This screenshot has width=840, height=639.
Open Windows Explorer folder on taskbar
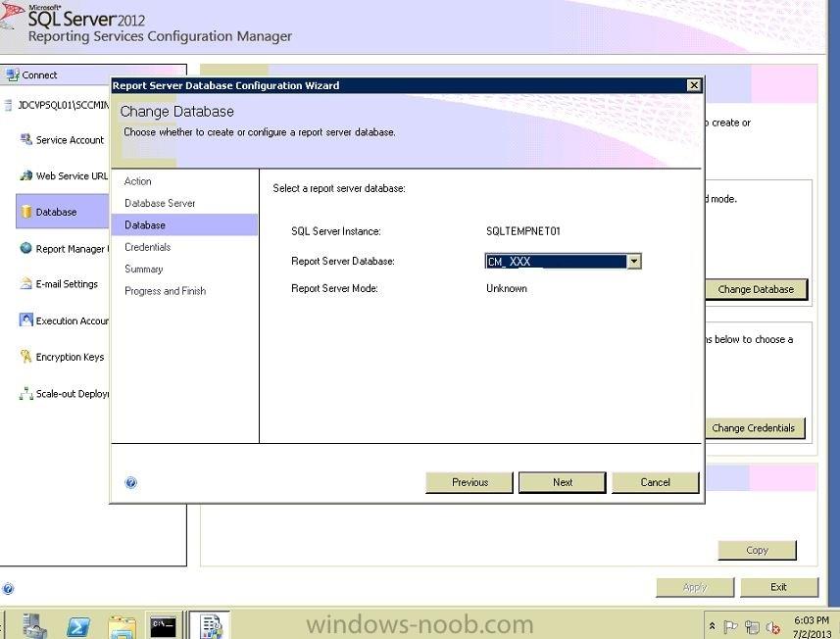(122, 626)
